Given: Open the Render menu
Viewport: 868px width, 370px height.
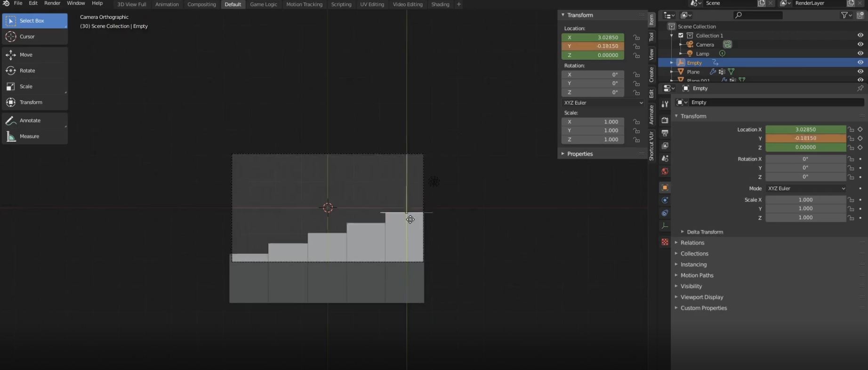Looking at the screenshot, I should tap(52, 3).
